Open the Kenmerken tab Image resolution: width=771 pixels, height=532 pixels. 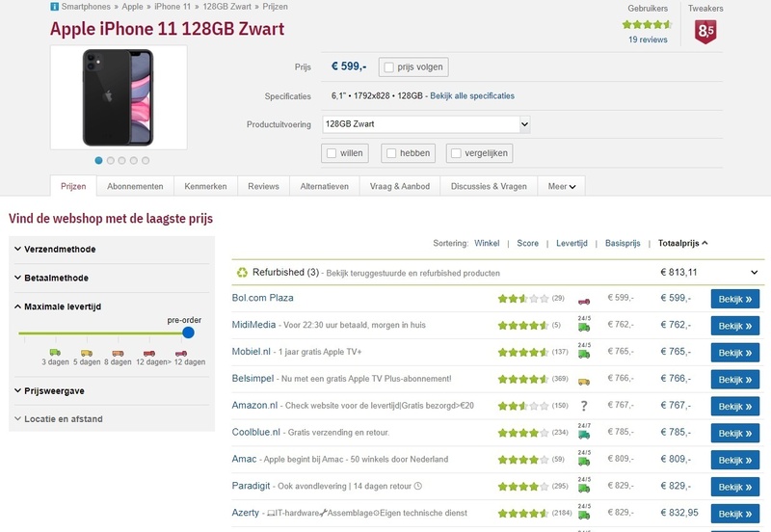click(205, 186)
